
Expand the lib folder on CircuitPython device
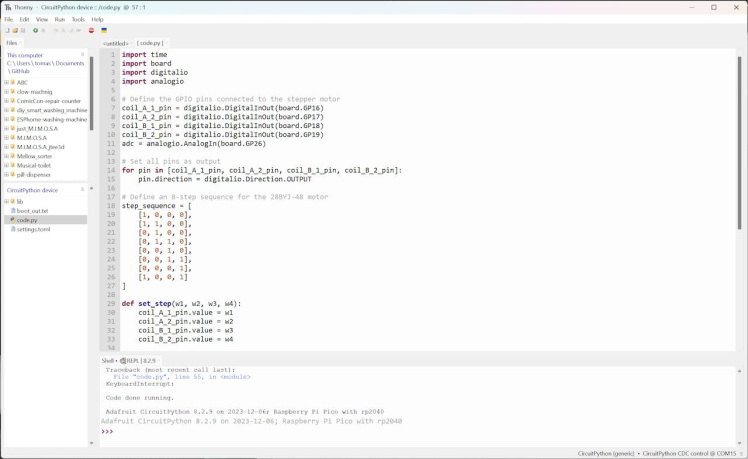tap(6, 202)
